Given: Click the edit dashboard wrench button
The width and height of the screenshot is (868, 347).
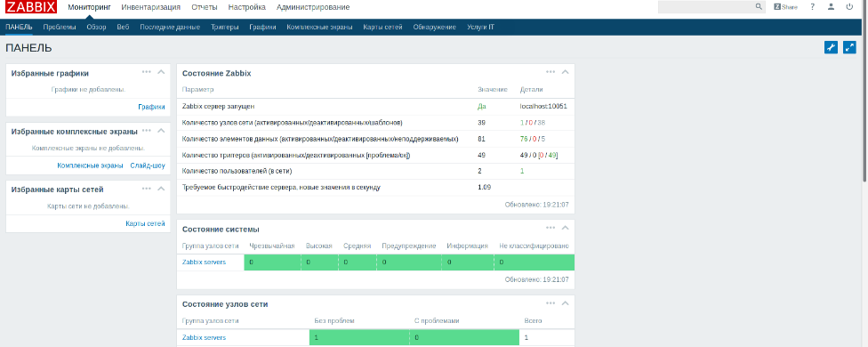Looking at the screenshot, I should click(x=831, y=47).
